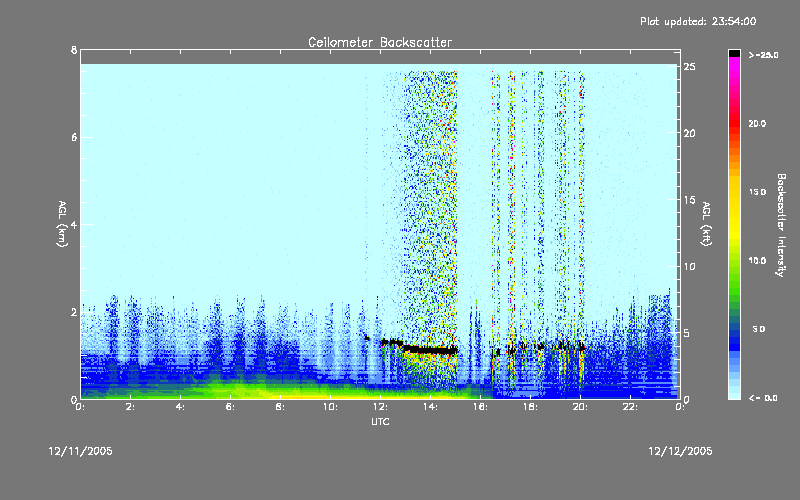
Task: Click the 'Backscatter Intensity' colorbar label
Action: [781, 225]
